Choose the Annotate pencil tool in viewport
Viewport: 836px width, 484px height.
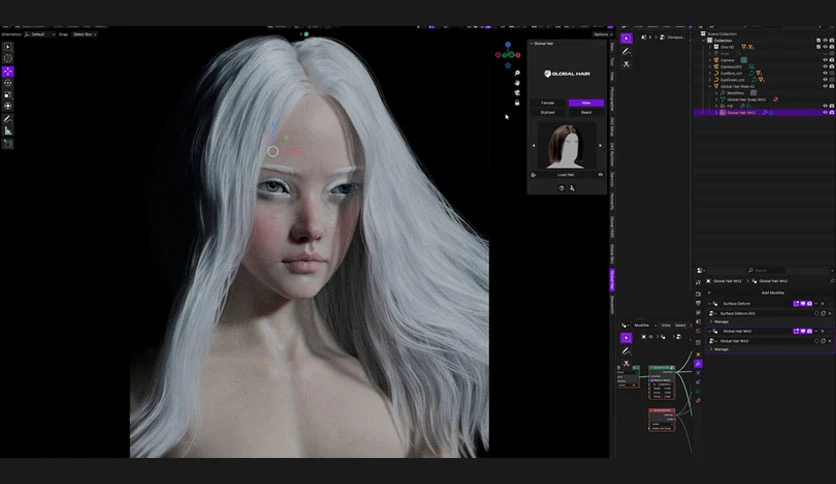7,119
